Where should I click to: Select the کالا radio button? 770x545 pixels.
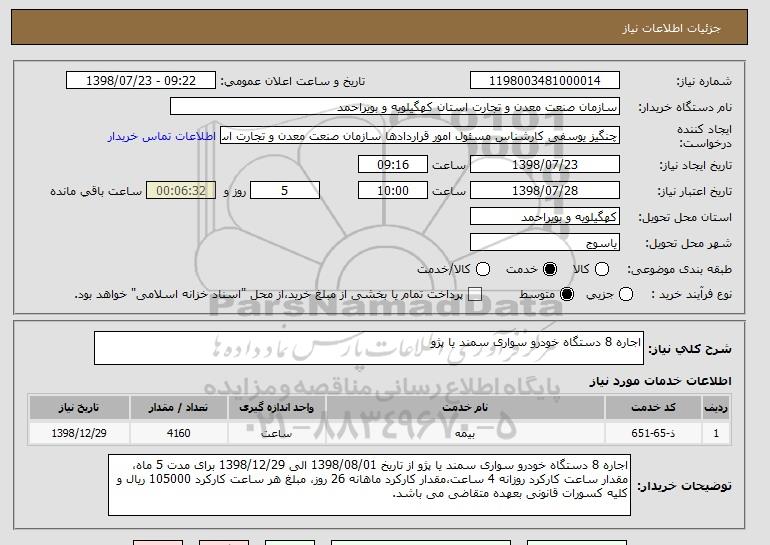pyautogui.click(x=602, y=269)
